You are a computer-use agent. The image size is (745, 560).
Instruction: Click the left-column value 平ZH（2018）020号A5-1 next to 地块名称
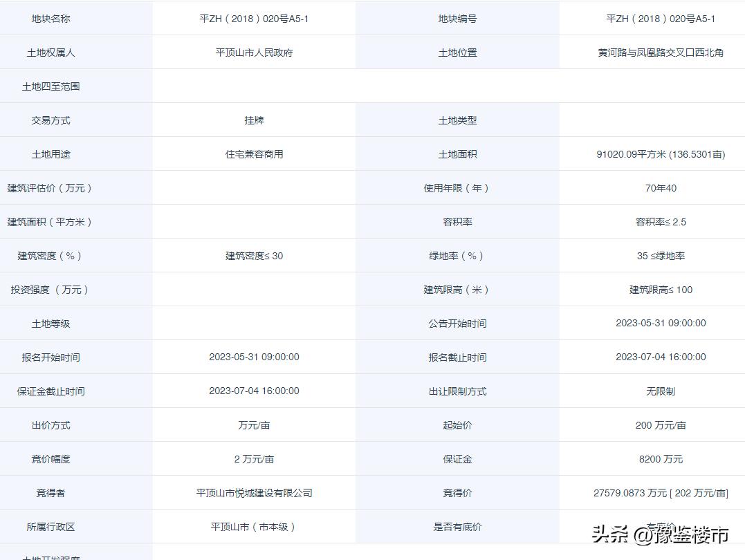point(254,19)
